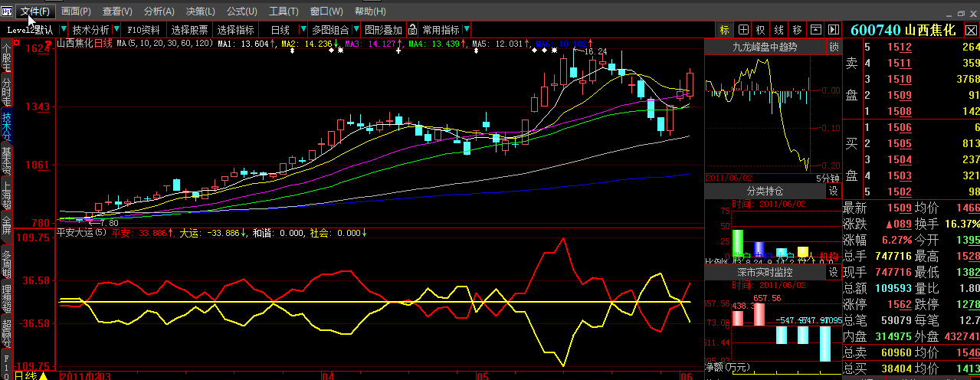This screenshot has height=380, width=980.
Task: Select the 线 drawing-line icon
Action: click(x=779, y=30)
